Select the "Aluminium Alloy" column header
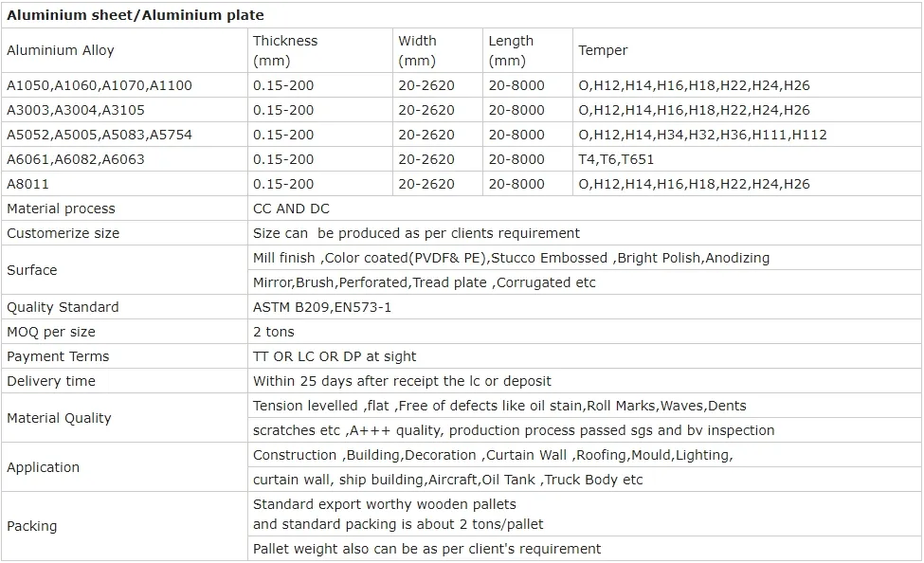 (61, 50)
